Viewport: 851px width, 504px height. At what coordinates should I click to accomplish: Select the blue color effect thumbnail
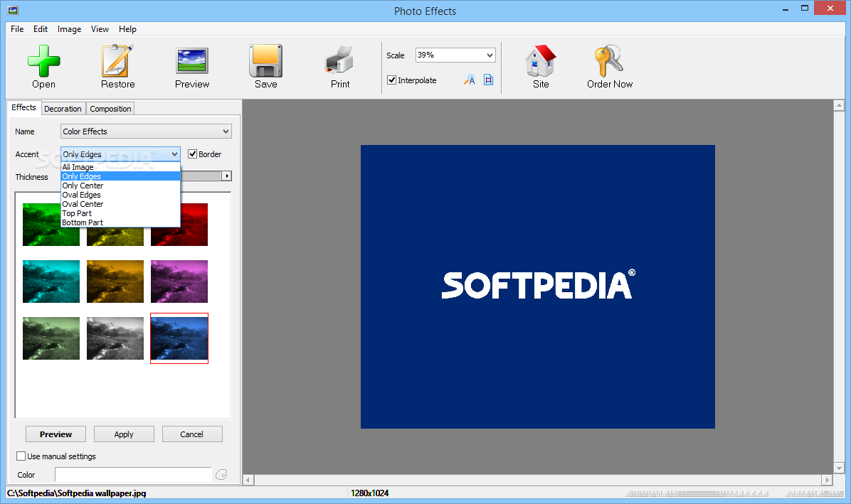[179, 338]
